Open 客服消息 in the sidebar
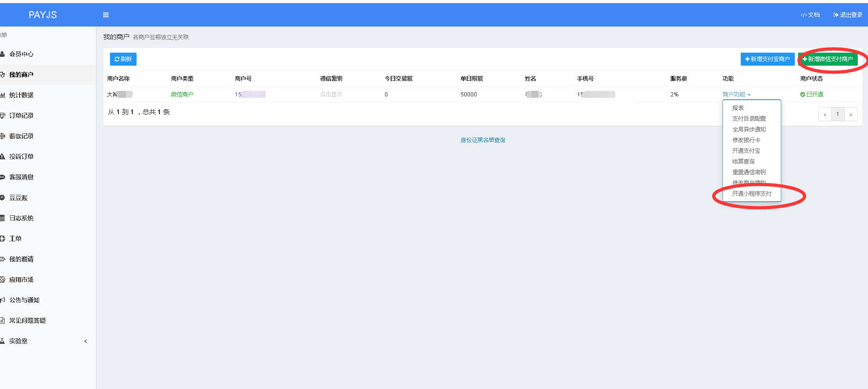Screen dimensions: 868x389 (x=48, y=177)
